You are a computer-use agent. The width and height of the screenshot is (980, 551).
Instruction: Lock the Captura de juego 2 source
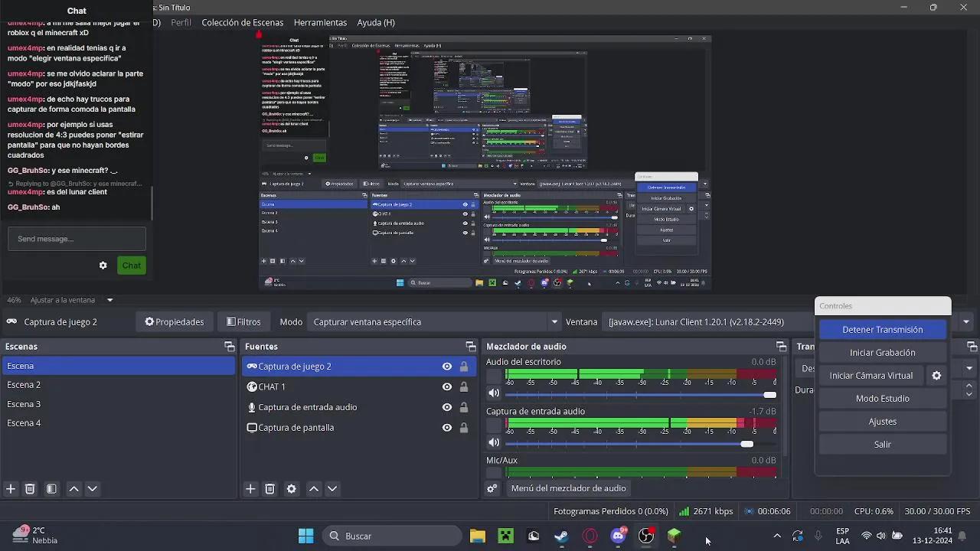(x=464, y=367)
